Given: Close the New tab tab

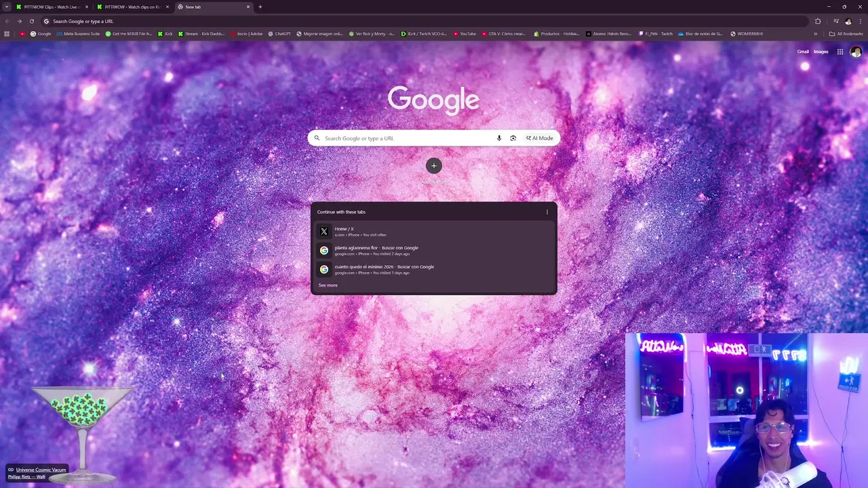Looking at the screenshot, I should coord(248,7).
